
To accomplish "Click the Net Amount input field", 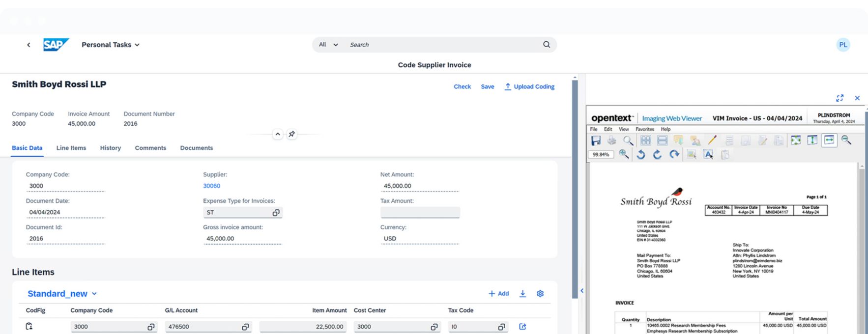I will [419, 186].
